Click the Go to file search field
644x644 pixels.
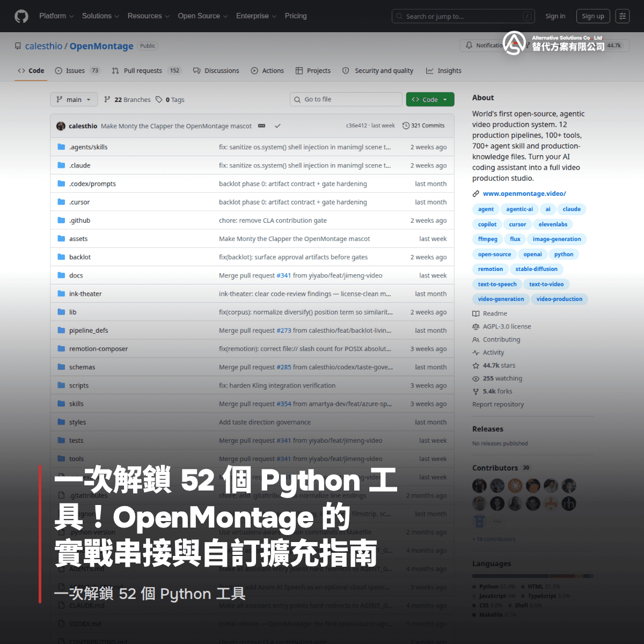click(x=346, y=99)
